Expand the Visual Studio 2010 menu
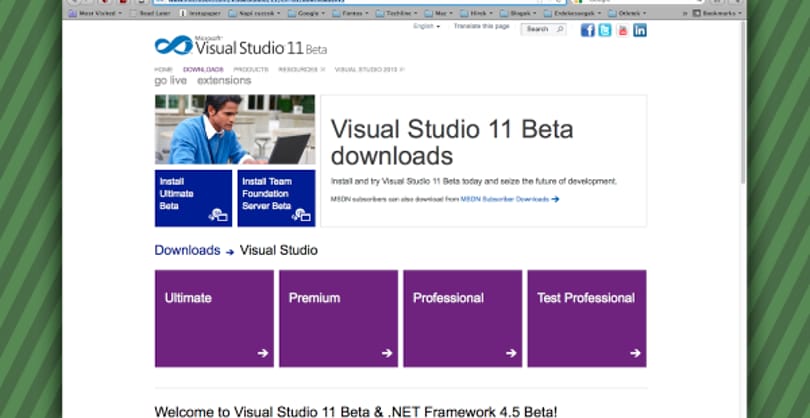This screenshot has width=810, height=418. pyautogui.click(x=369, y=69)
